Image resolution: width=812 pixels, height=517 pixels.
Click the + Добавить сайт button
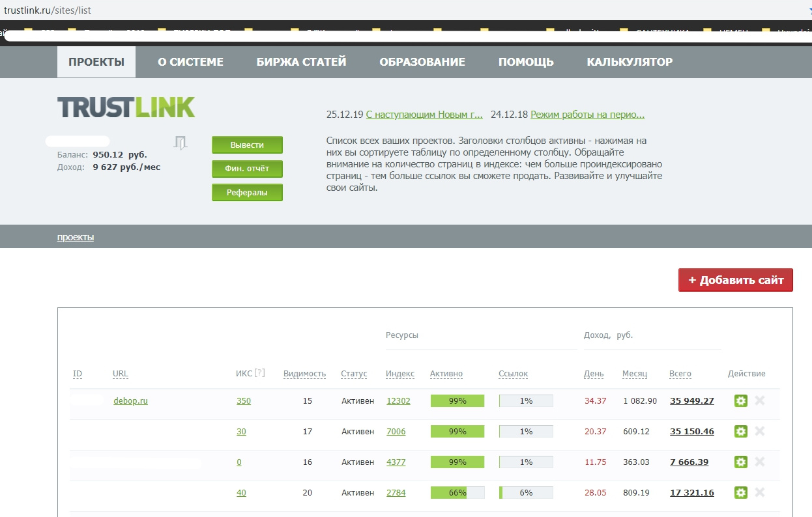(736, 280)
